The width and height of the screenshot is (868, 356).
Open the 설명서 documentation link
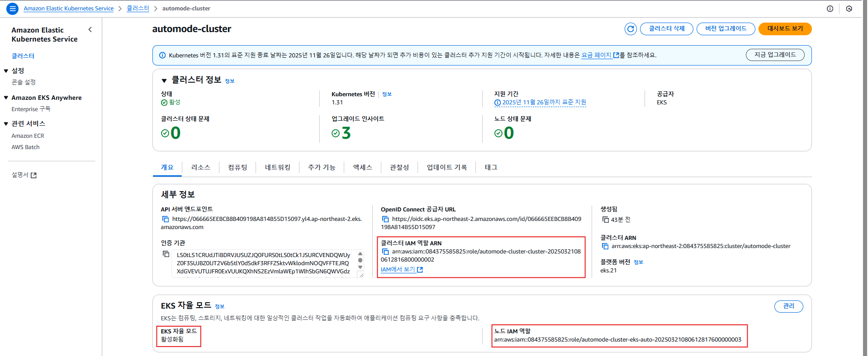[x=20, y=175]
